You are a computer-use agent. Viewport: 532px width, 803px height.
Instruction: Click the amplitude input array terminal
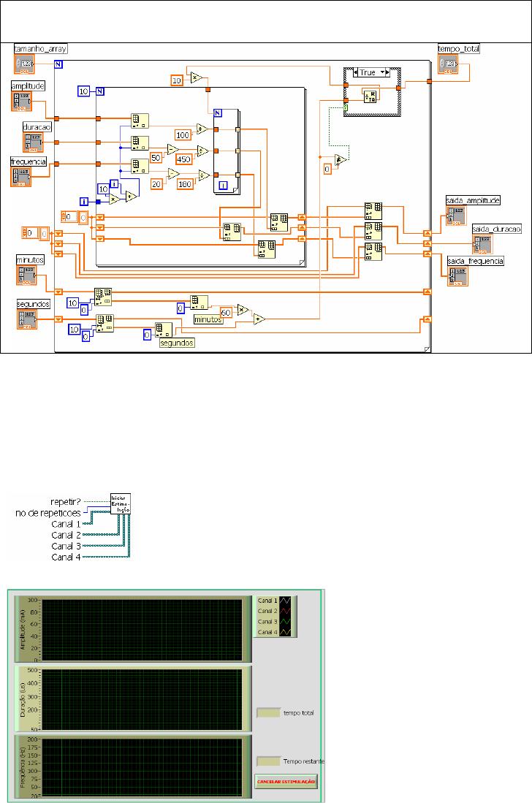(21, 102)
